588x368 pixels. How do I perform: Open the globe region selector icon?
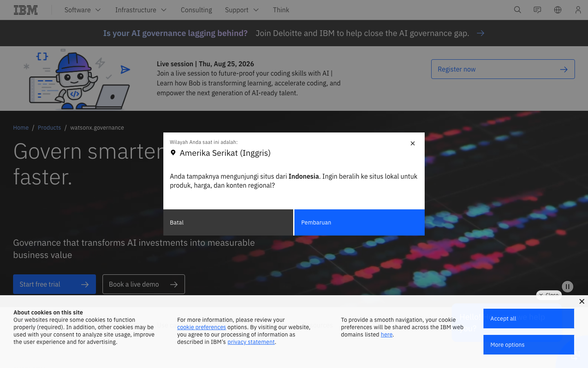[558, 10]
